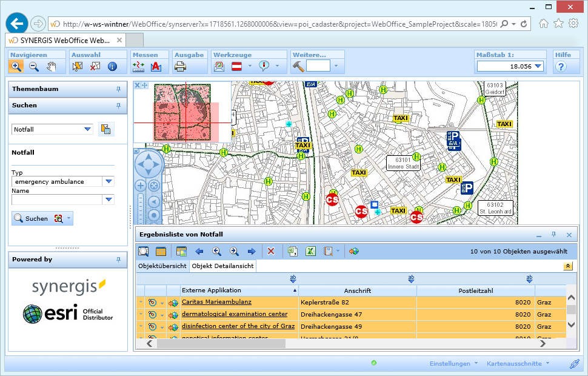The width and height of the screenshot is (588, 376).
Task: Select the Zoom In tool
Action: pyautogui.click(x=17, y=67)
